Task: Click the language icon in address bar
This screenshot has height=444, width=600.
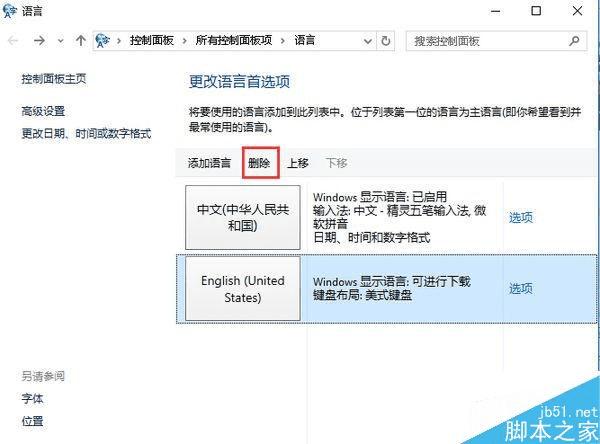Action: click(x=102, y=40)
